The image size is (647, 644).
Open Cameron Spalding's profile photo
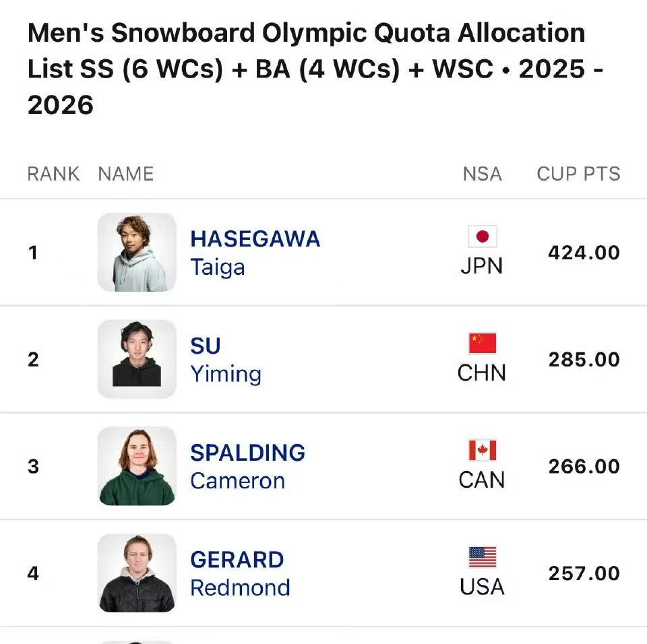click(137, 466)
